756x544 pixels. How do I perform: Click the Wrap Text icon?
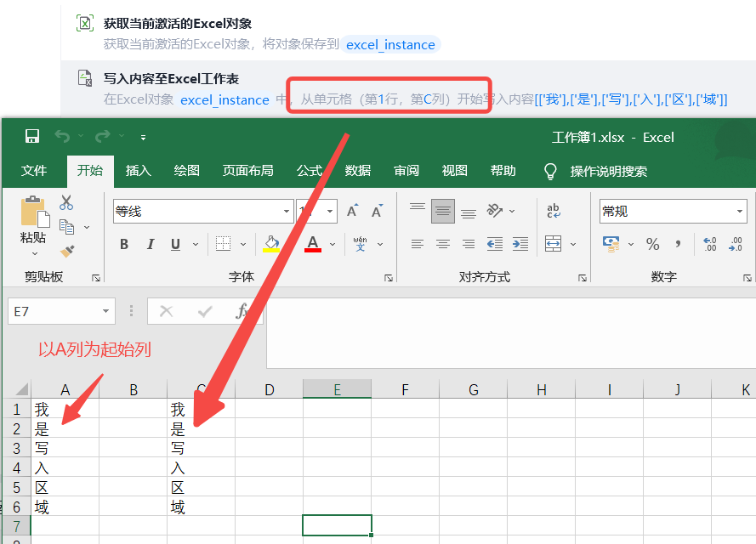click(554, 211)
